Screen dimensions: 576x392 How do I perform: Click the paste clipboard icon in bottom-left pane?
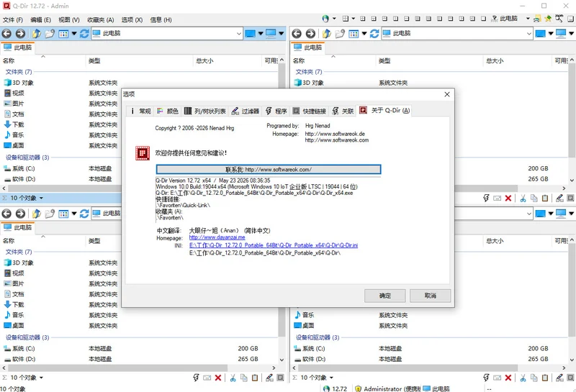(x=255, y=378)
